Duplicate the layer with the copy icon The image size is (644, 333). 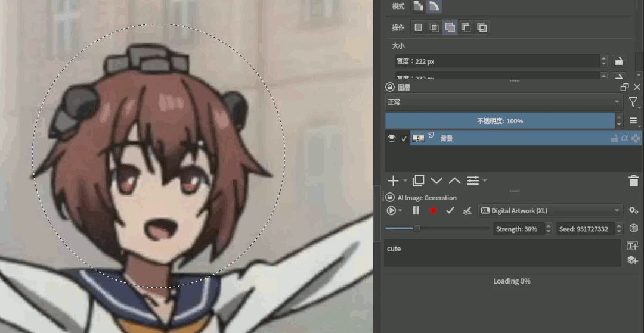click(x=419, y=180)
